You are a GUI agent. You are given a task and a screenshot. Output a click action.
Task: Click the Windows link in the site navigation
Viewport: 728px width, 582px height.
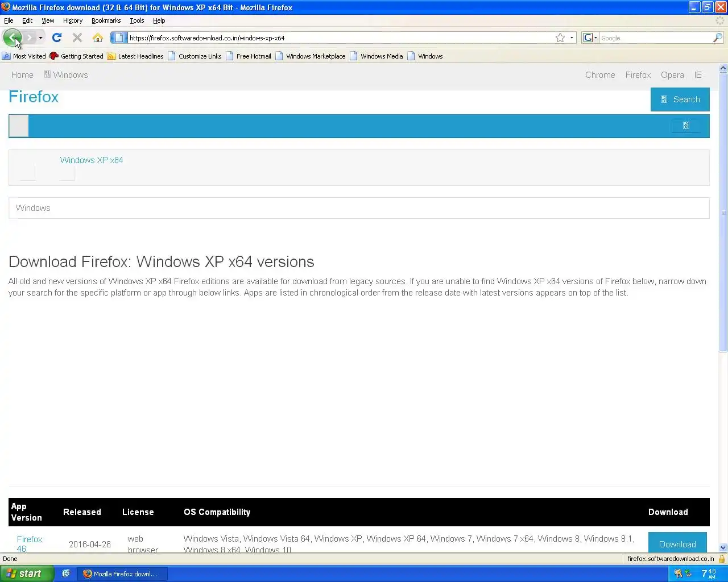coord(66,75)
